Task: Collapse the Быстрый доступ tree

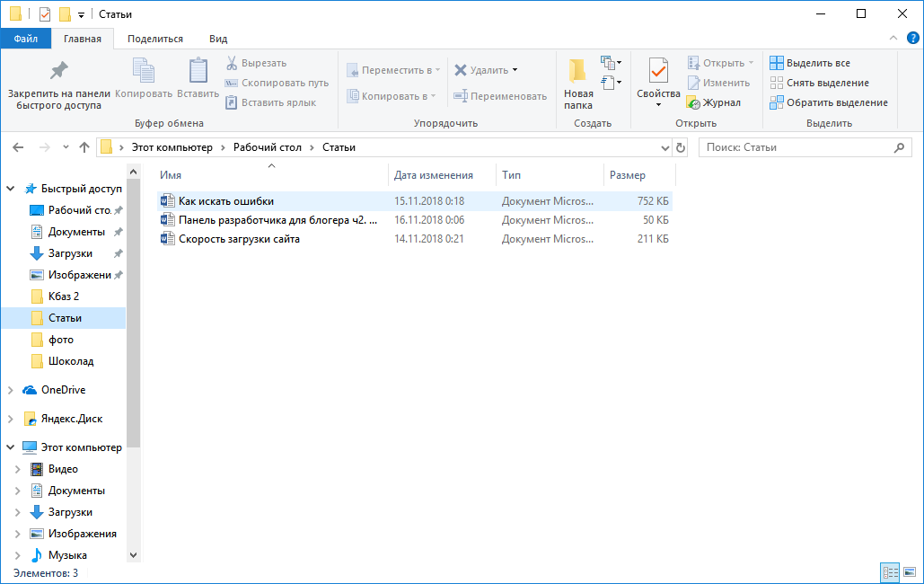Action: (x=10, y=189)
